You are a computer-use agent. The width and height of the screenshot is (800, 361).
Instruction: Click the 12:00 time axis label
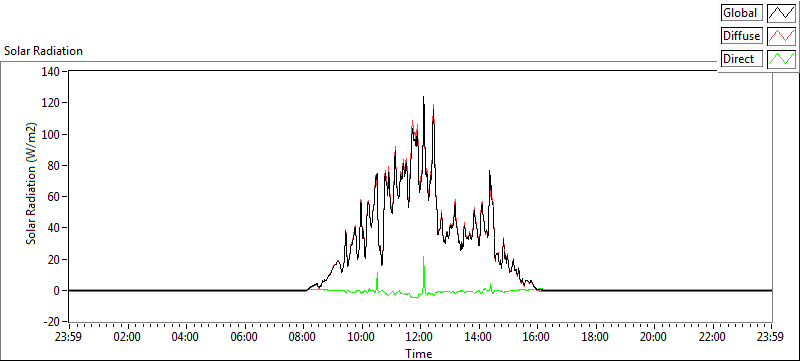(x=420, y=337)
